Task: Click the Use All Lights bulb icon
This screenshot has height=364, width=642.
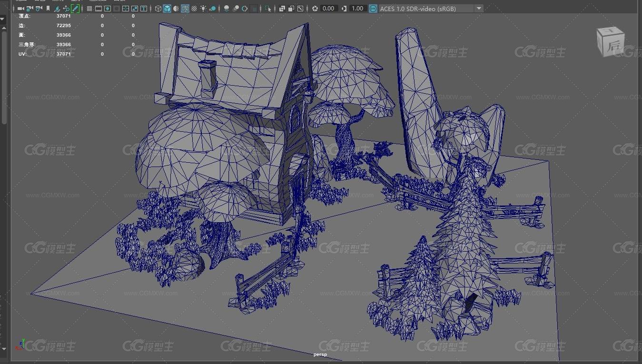Action: 203,9
